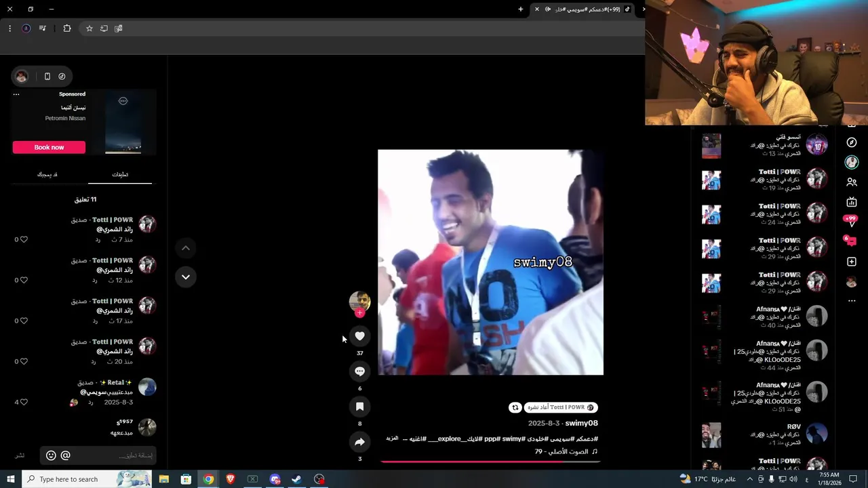
Task: Click the swimy08 username under the video
Action: (581, 423)
